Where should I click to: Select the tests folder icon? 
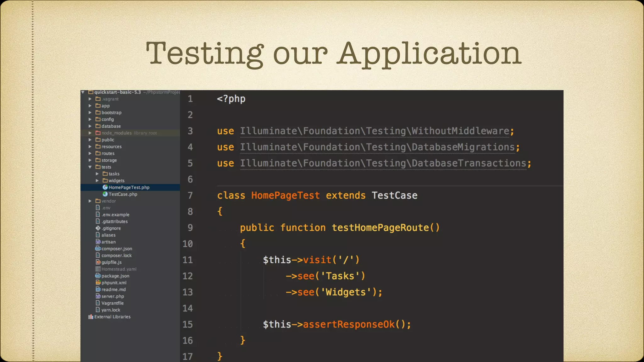click(x=98, y=167)
